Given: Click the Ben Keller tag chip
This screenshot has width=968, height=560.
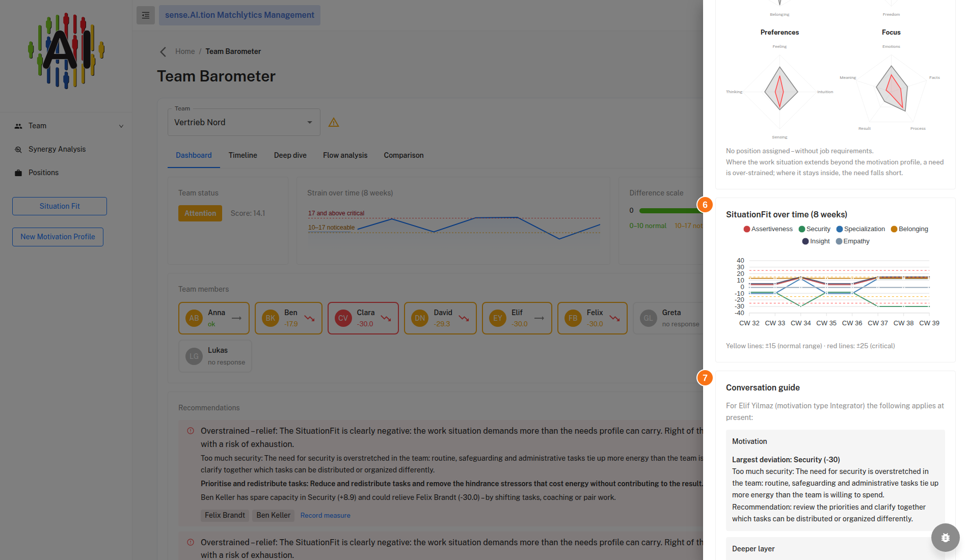Looking at the screenshot, I should click(x=273, y=515).
